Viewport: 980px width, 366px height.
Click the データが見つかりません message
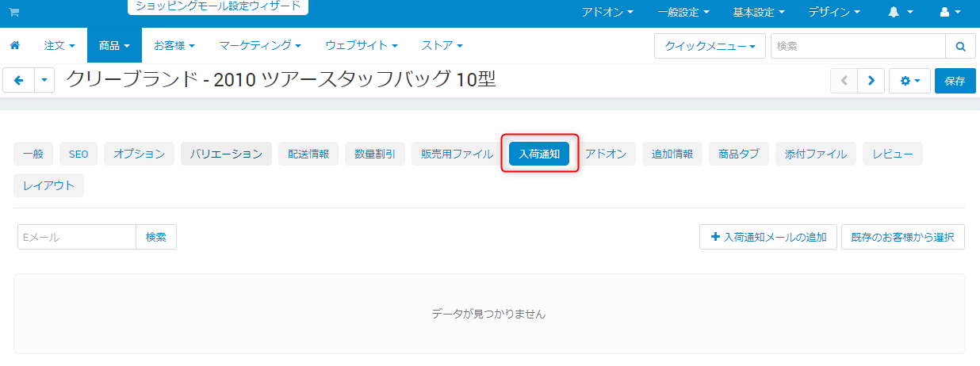pos(489,314)
